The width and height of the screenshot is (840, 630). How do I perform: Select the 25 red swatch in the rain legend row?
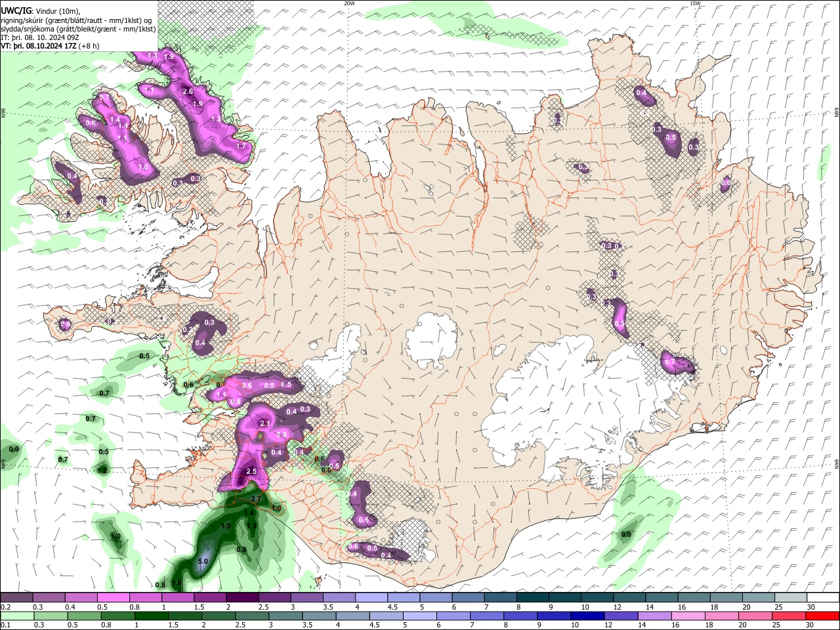pyautogui.click(x=788, y=616)
